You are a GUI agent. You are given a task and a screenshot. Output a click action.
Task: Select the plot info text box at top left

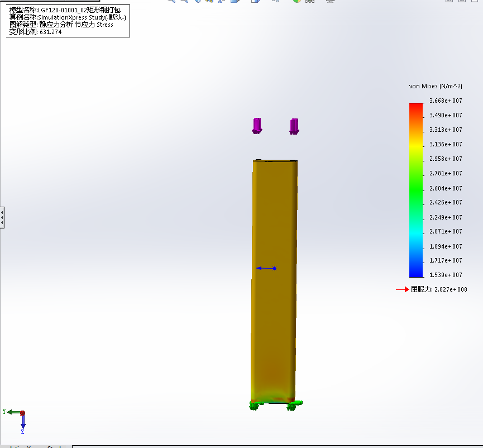[68, 21]
